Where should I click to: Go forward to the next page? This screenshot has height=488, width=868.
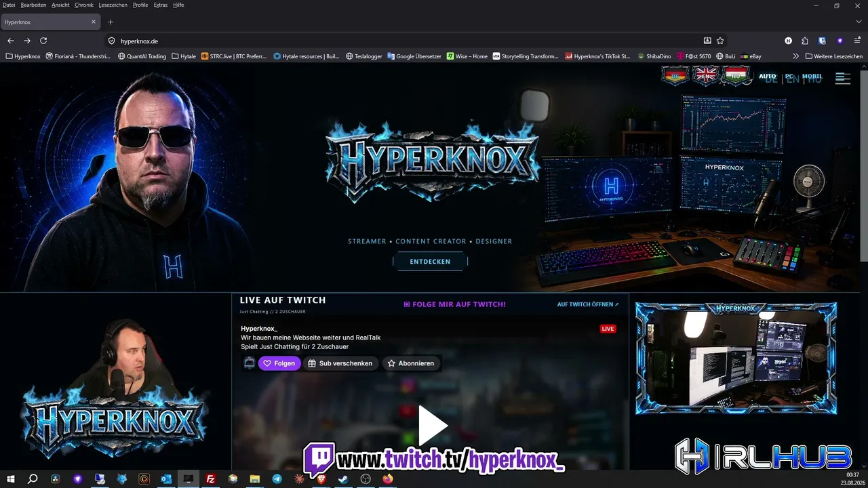point(27,41)
